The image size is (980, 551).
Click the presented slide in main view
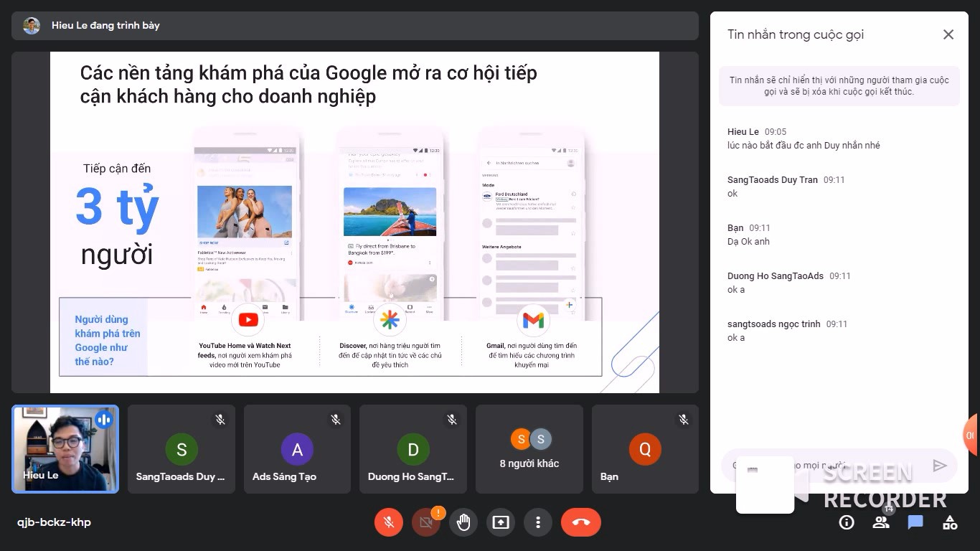(354, 222)
